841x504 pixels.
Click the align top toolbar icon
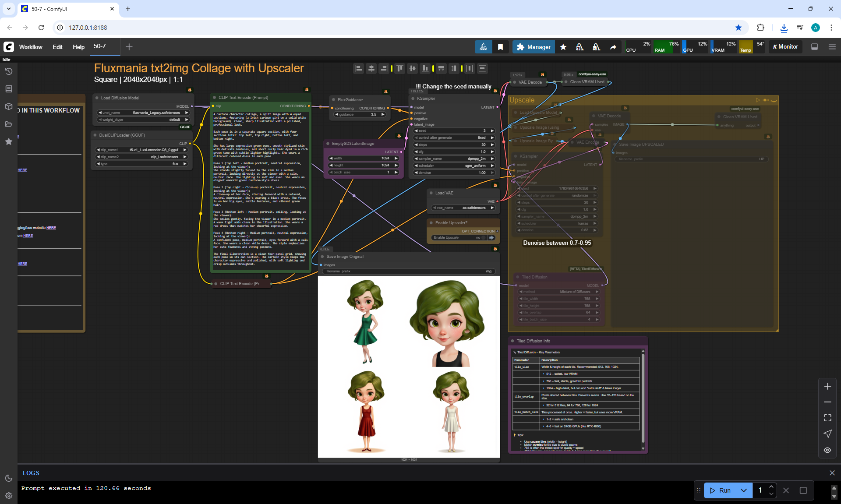pos(399,68)
